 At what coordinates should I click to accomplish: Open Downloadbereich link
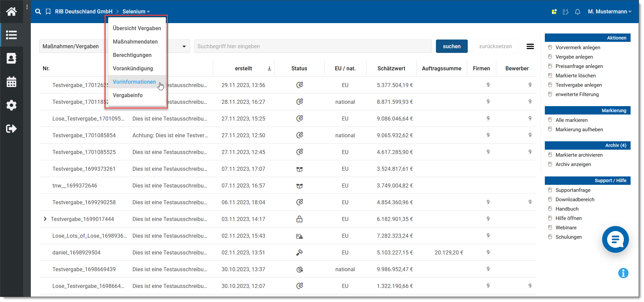575,200
